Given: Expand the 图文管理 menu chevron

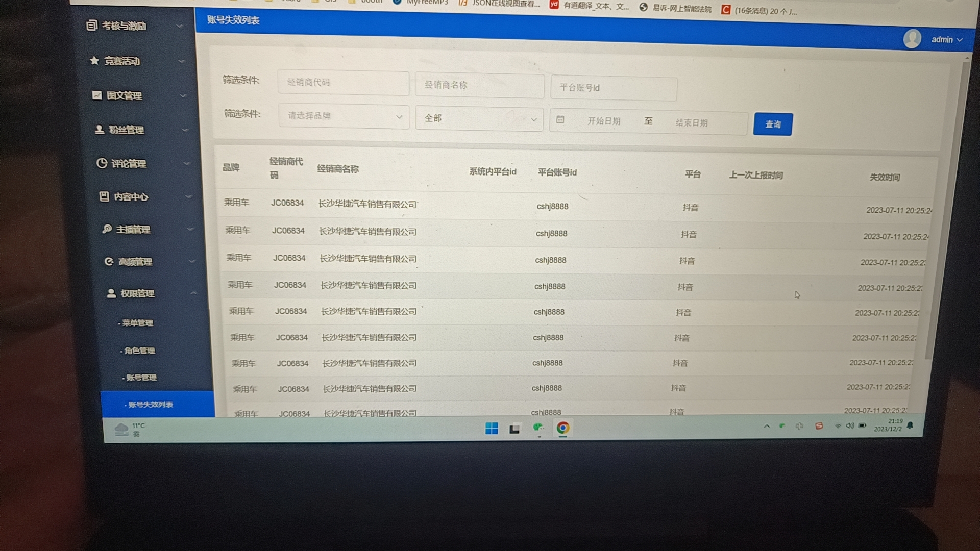Looking at the screenshot, I should 183,95.
